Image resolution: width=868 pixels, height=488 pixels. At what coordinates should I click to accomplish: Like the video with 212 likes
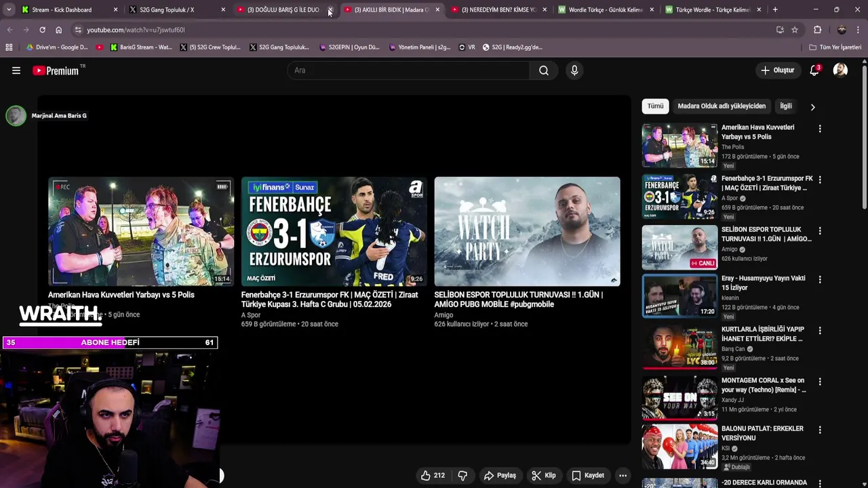tap(433, 476)
